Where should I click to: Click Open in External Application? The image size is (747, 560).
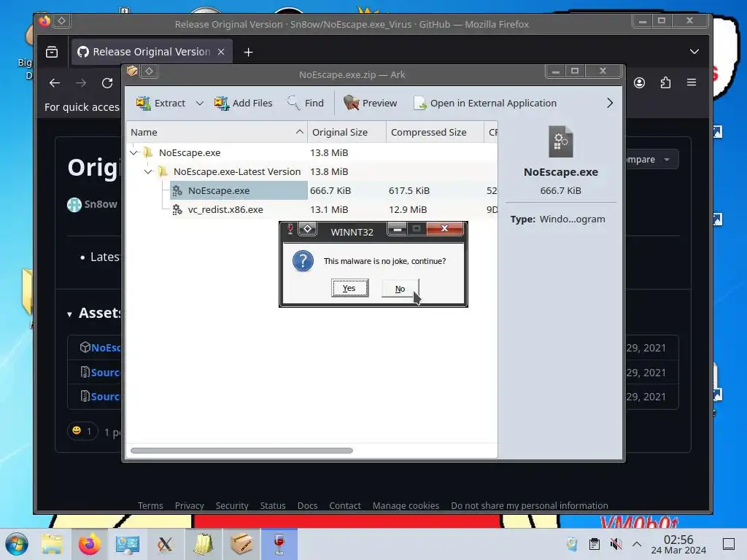tap(485, 103)
